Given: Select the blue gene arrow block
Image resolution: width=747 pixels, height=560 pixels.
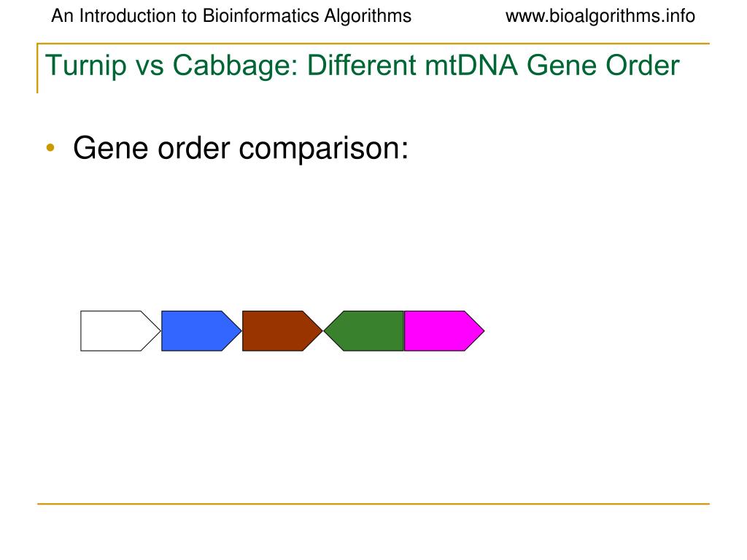Looking at the screenshot, I should click(201, 331).
